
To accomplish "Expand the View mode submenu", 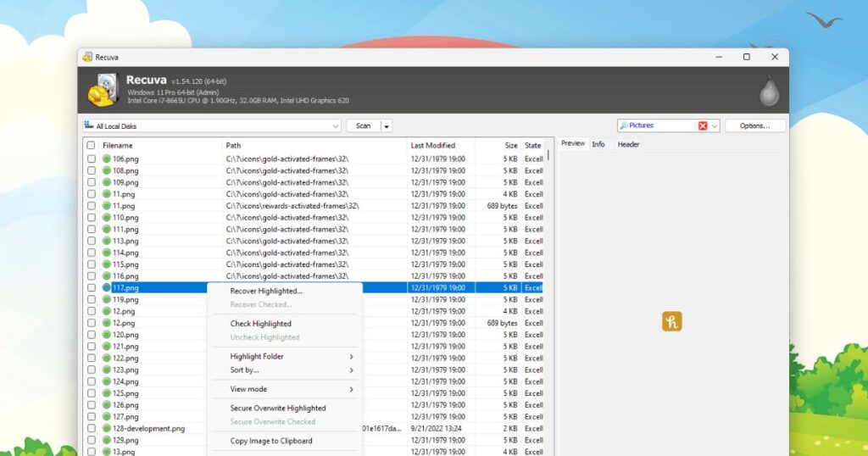I will pyautogui.click(x=351, y=390).
